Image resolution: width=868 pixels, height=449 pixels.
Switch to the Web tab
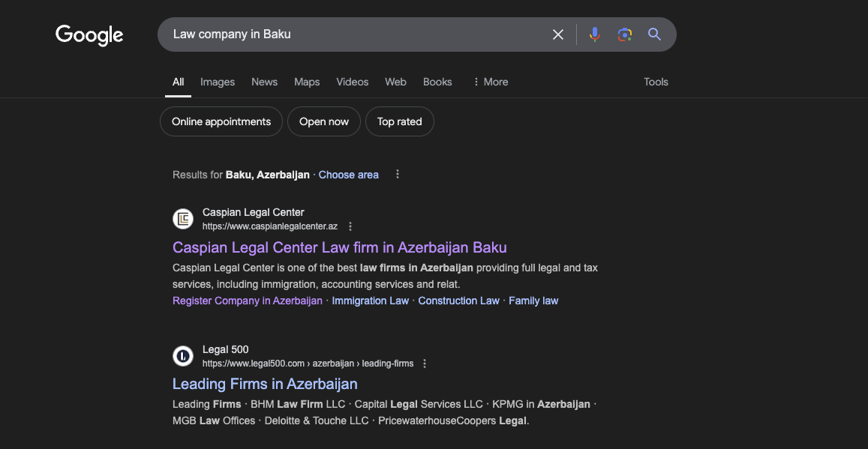396,82
